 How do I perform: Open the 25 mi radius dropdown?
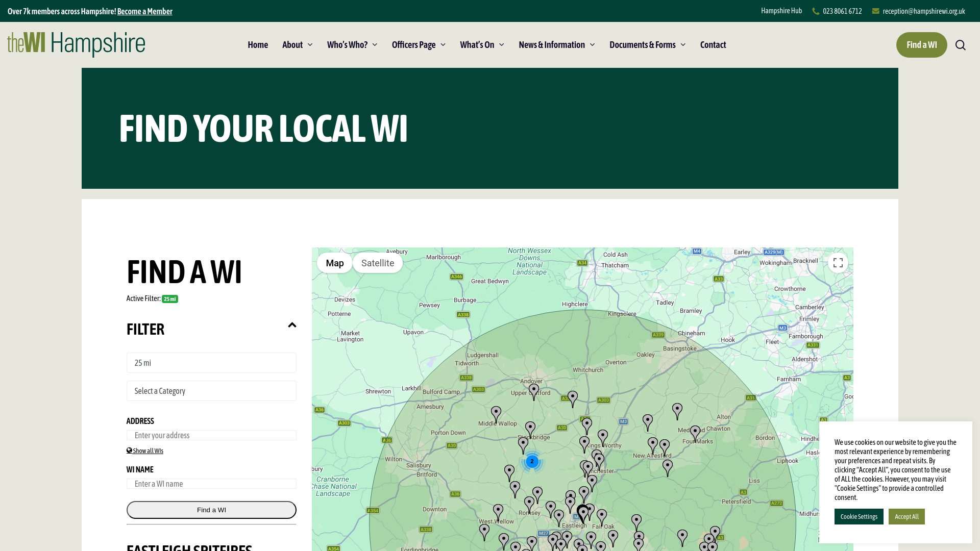pos(211,363)
